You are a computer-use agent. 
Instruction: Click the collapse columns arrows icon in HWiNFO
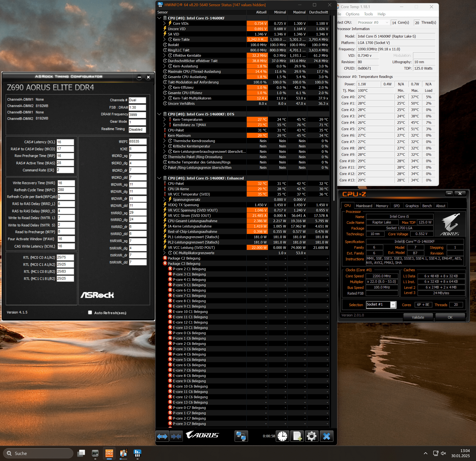pos(176,436)
